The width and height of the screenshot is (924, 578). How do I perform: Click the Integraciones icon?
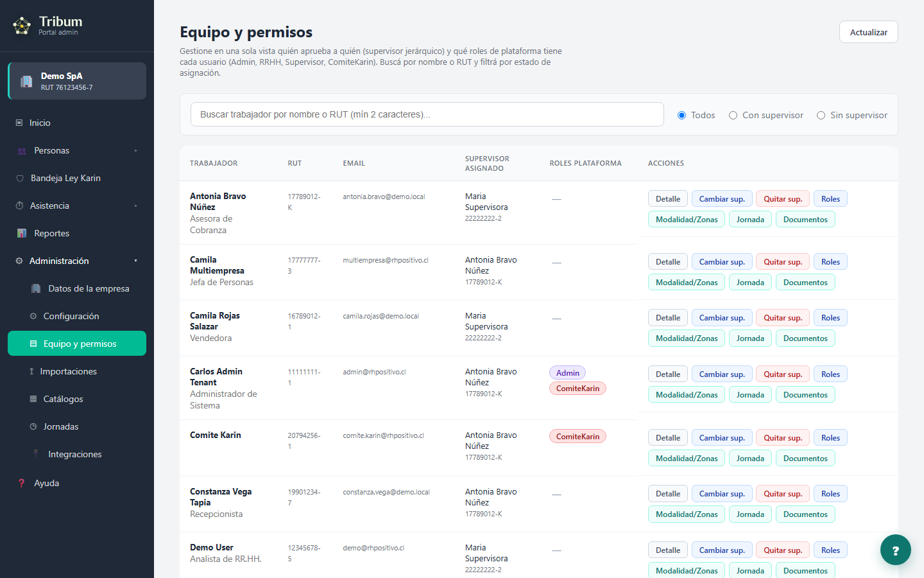tap(36, 455)
